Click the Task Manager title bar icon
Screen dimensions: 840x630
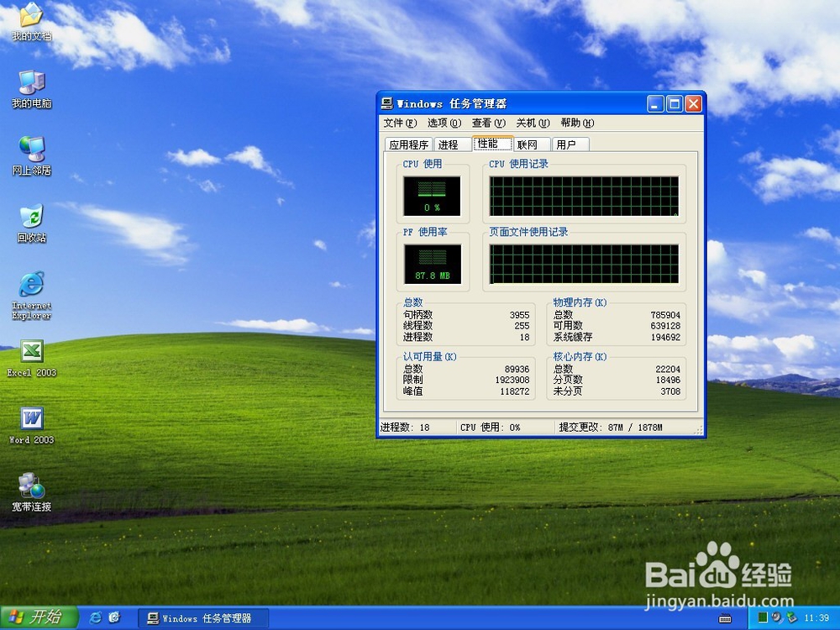[386, 103]
